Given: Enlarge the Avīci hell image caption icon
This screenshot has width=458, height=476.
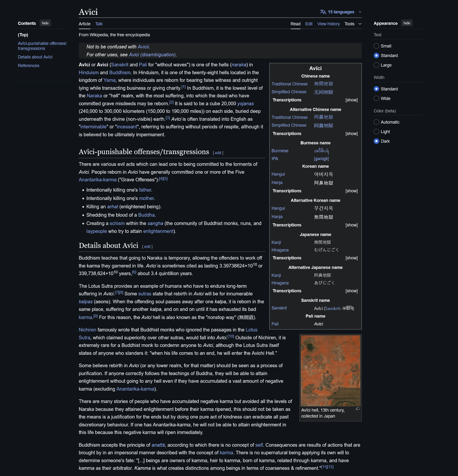Looking at the screenshot, I should coord(357,409).
